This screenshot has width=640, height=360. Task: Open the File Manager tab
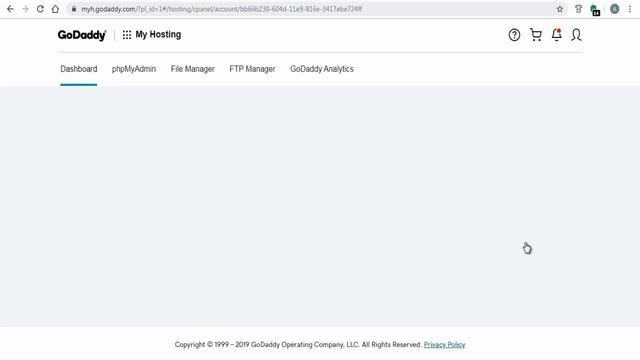(193, 69)
